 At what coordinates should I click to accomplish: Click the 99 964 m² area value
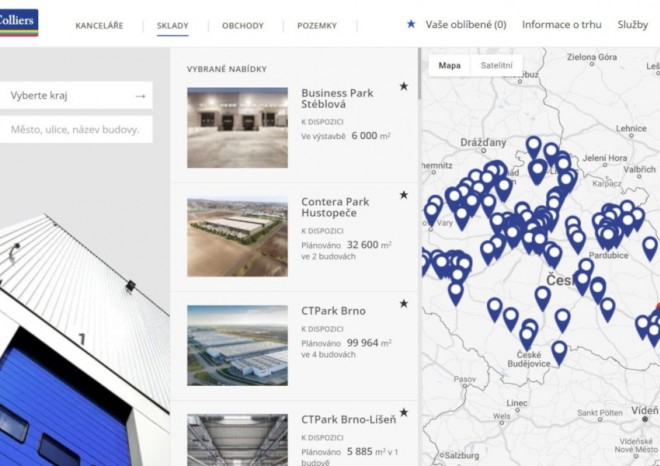[369, 343]
